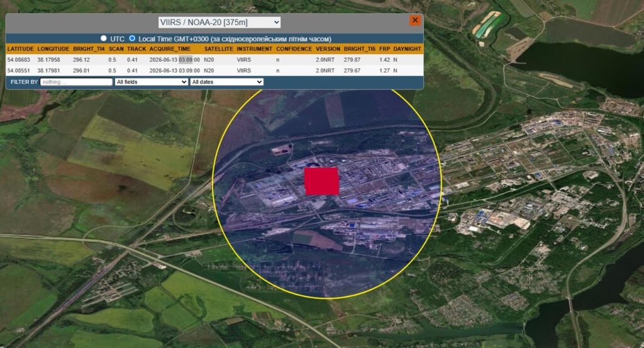Click the BRIGHT_TI5 column header
This screenshot has height=348, width=644.
pyautogui.click(x=360, y=48)
